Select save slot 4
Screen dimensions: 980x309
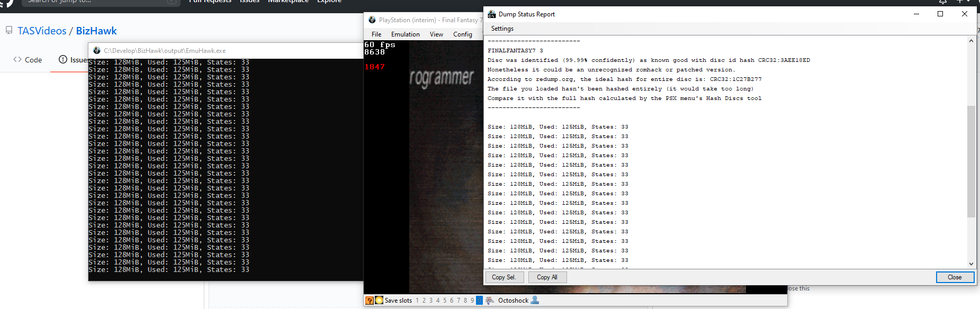438,301
